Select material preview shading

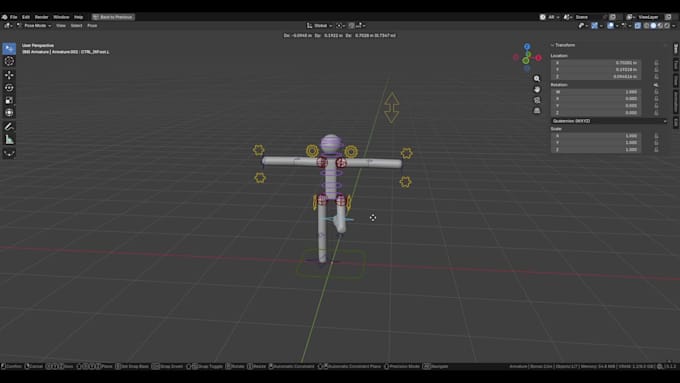click(660, 26)
